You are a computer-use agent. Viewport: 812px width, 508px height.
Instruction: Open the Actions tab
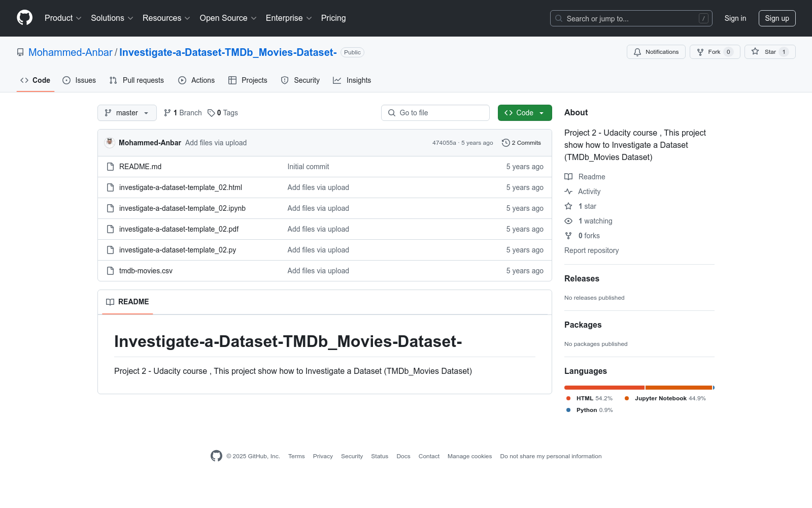tap(196, 80)
